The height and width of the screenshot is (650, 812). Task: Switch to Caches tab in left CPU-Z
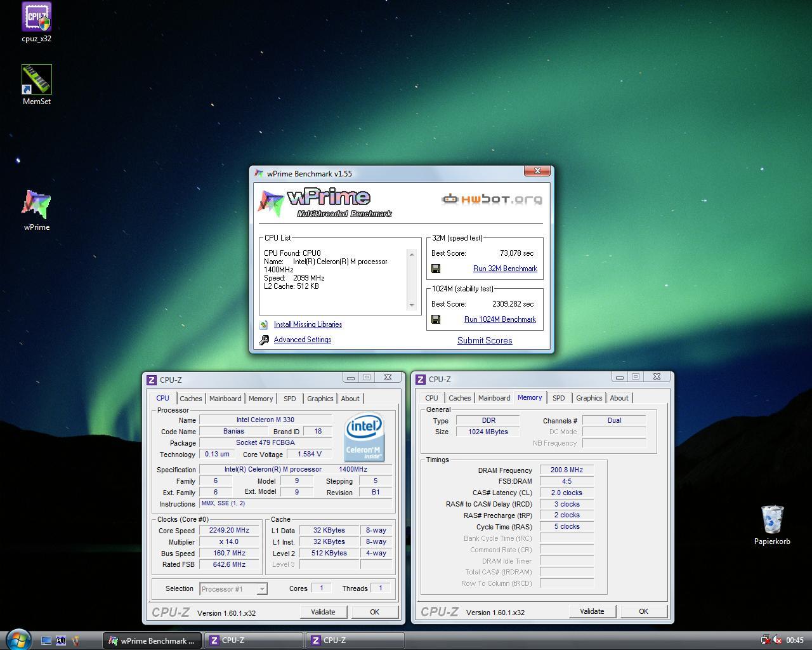(190, 399)
